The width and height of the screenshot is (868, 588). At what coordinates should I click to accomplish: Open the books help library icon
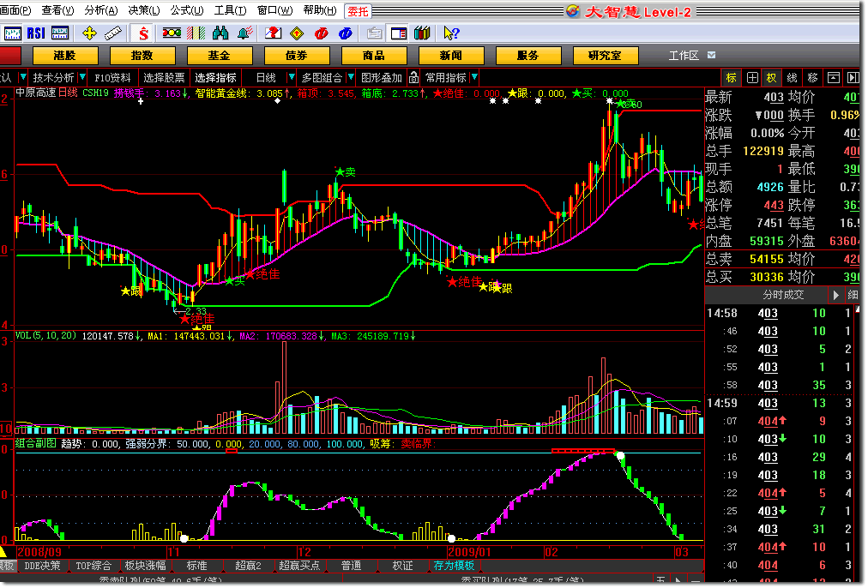pyautogui.click(x=421, y=33)
